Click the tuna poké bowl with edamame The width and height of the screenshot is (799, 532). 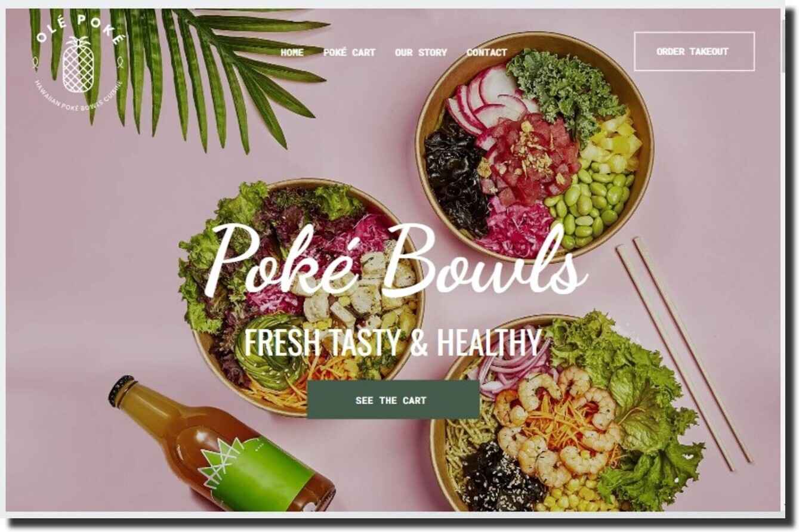pos(534,147)
